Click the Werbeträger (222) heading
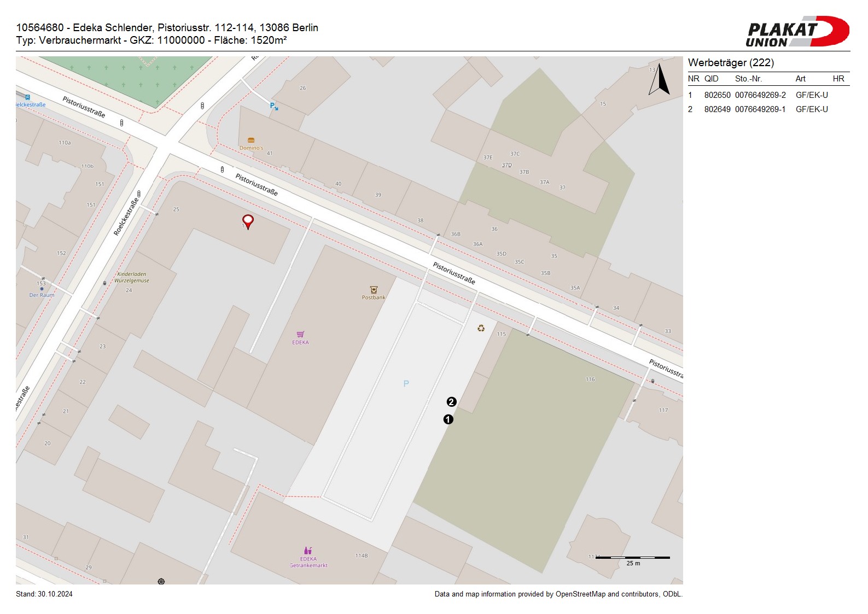The width and height of the screenshot is (868, 614). point(731,63)
